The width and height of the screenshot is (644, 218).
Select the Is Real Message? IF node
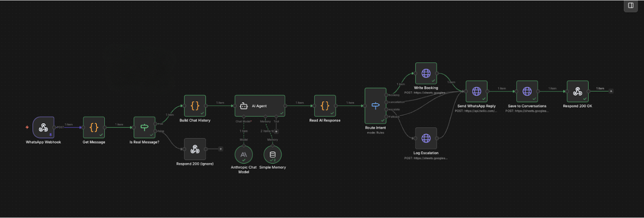tap(144, 127)
